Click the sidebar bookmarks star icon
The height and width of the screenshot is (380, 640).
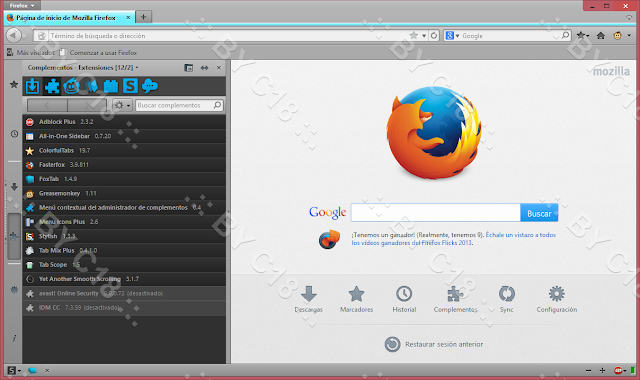tap(14, 84)
